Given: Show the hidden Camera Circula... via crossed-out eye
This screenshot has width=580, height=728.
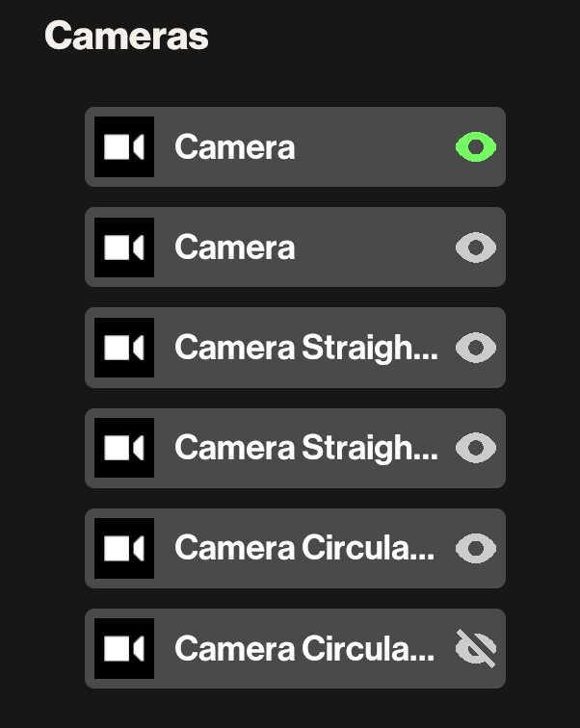Looking at the screenshot, I should pyautogui.click(x=476, y=648).
